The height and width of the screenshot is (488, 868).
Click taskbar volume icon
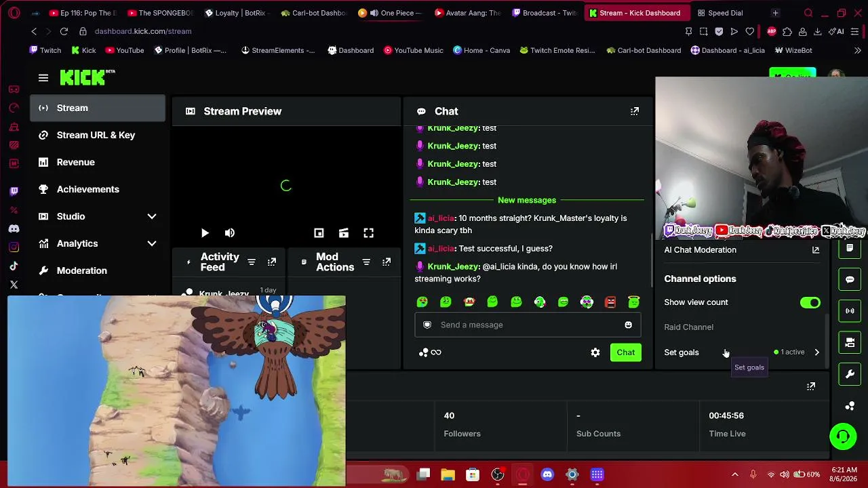tap(785, 474)
